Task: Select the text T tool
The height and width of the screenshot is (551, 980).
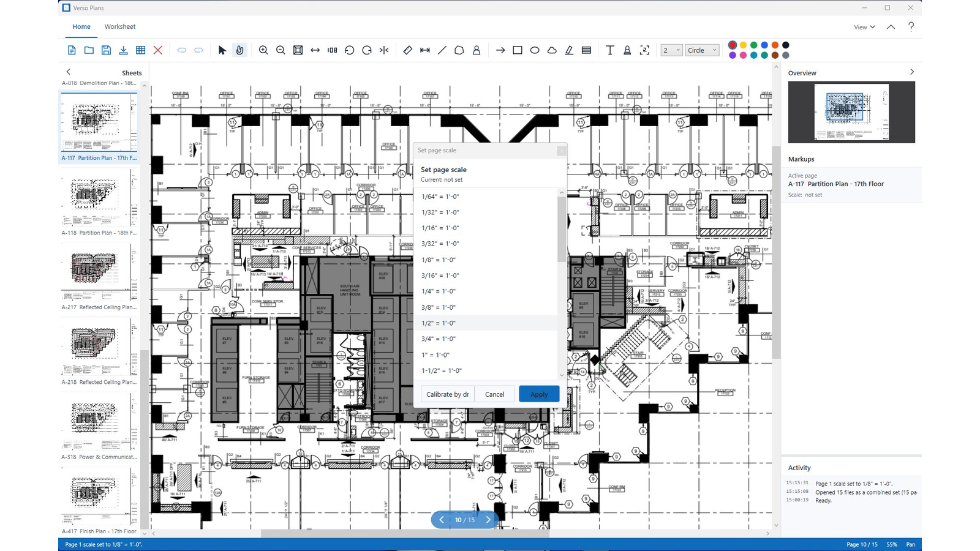Action: pyautogui.click(x=610, y=50)
